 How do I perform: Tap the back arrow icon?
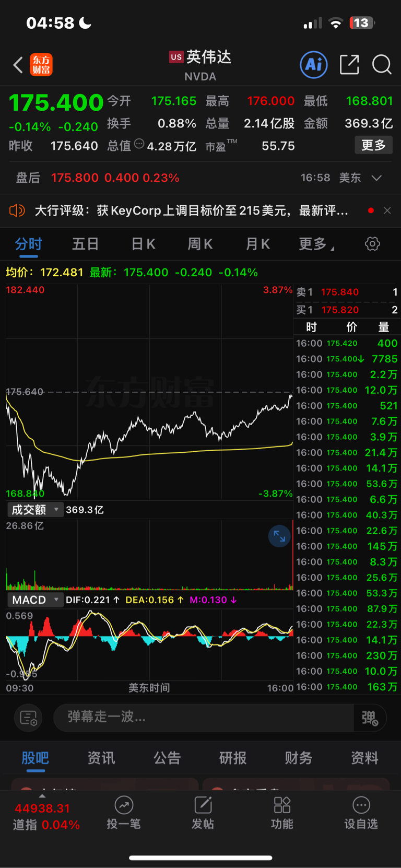point(18,65)
